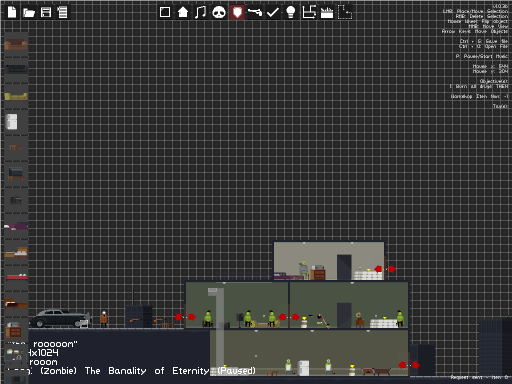The height and width of the screenshot is (384, 512).
Task: Select the man in brown coat beside the car
Action: tap(104, 319)
